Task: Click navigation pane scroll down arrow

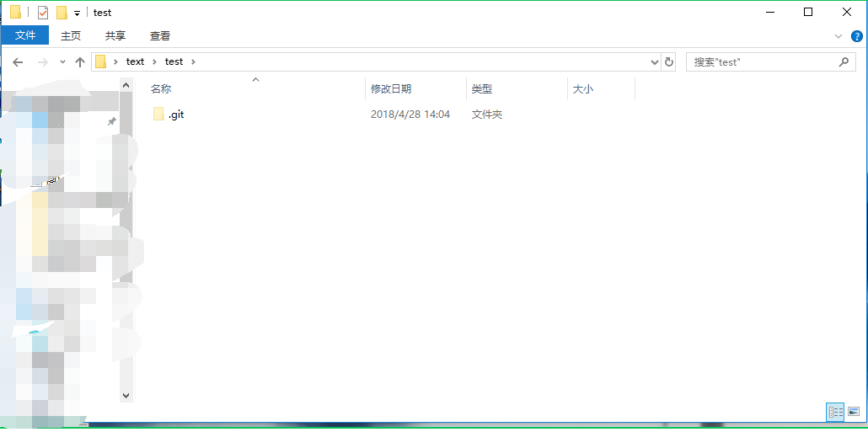Action: click(126, 396)
